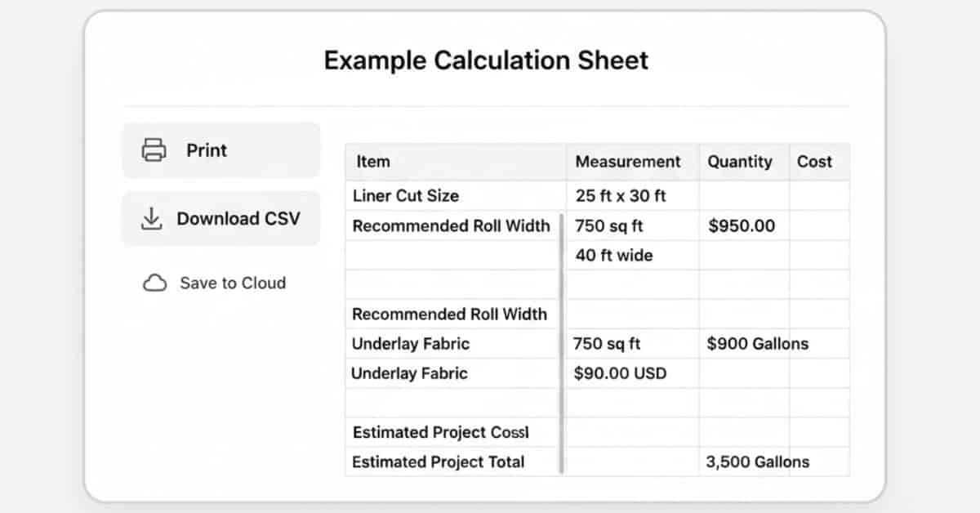Click the Quantity column header
Viewport: 980px width, 513px height.
click(740, 162)
